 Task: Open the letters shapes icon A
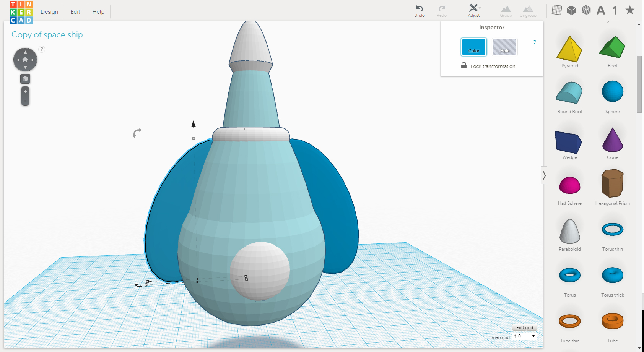coord(601,10)
